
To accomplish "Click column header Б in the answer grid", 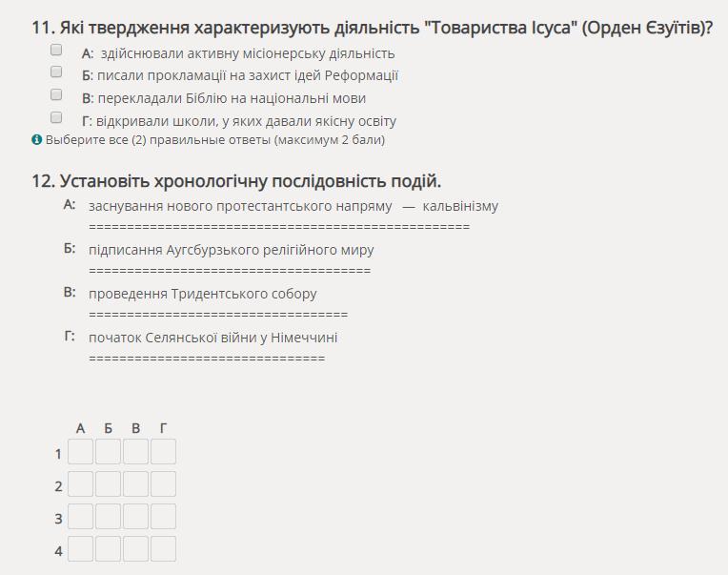I will click(109, 428).
